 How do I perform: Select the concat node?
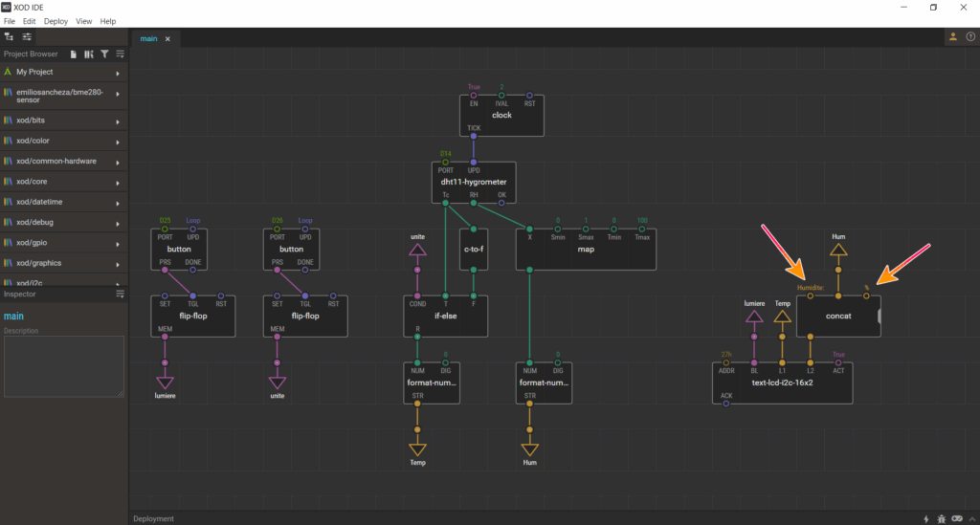click(x=838, y=316)
